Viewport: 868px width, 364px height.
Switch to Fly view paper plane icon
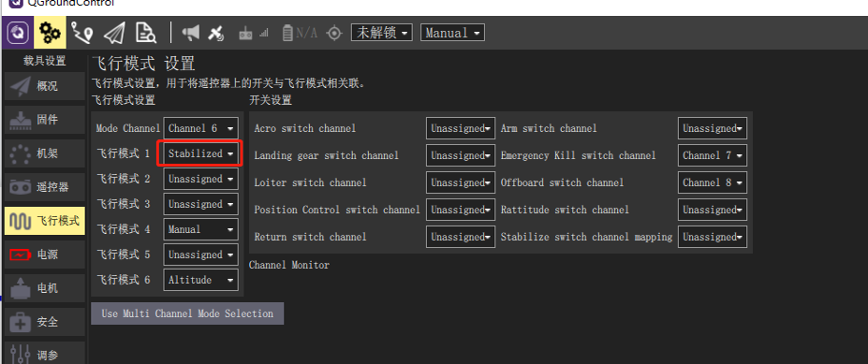(114, 33)
